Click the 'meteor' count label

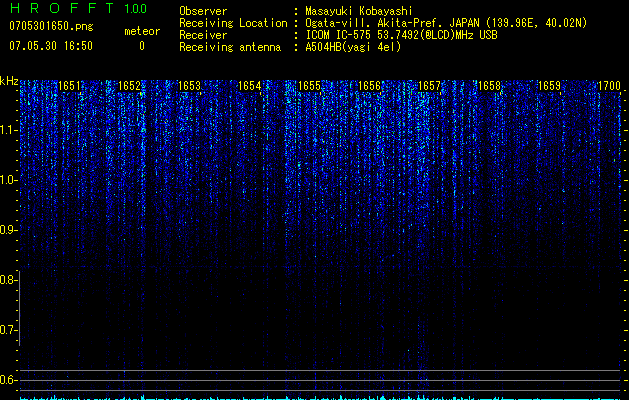click(x=142, y=31)
